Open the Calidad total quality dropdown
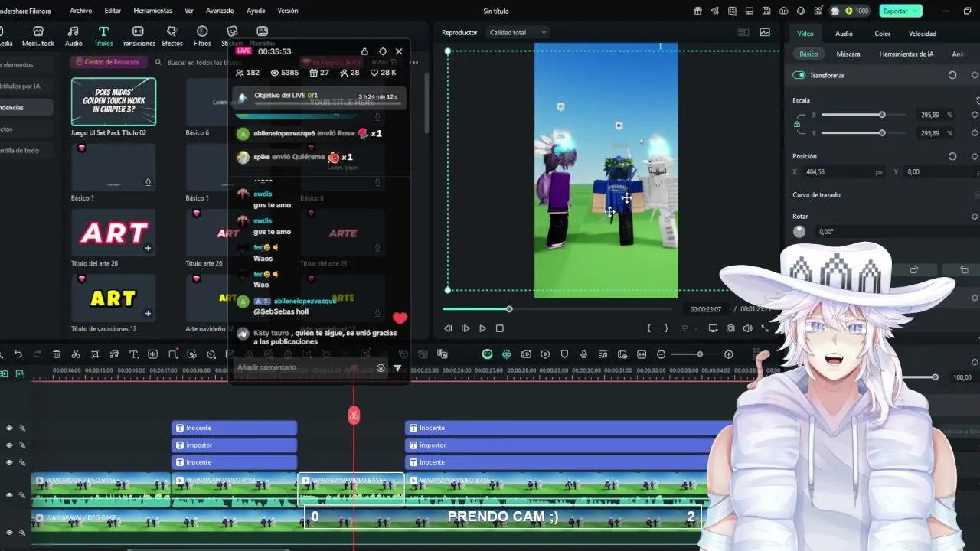This screenshot has width=980, height=551. [x=518, y=32]
